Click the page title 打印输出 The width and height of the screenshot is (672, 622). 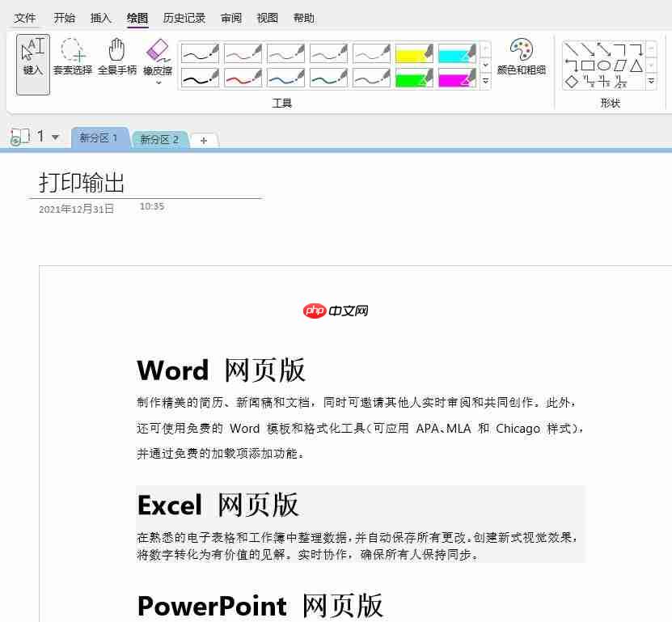(82, 183)
